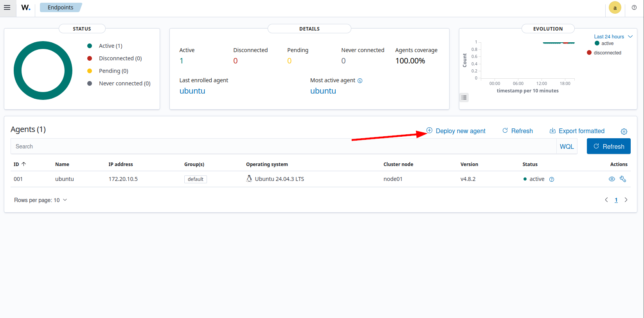Click Deploy new agent

click(x=456, y=131)
